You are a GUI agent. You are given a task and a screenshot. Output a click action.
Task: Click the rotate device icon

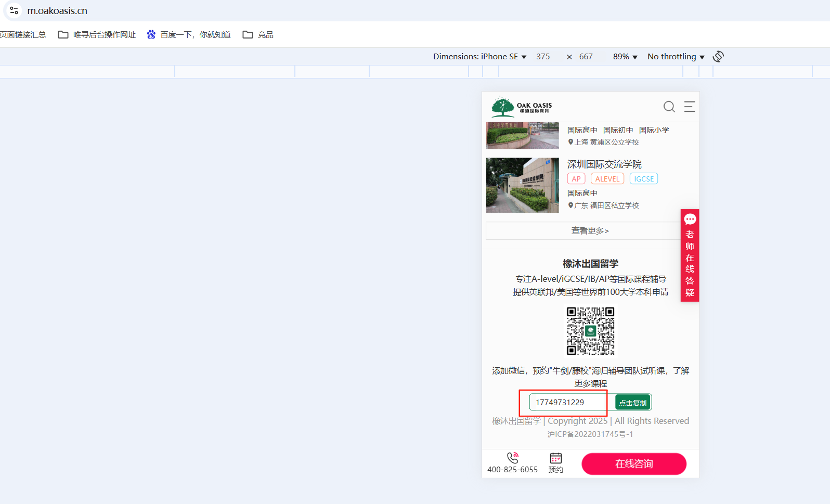click(x=718, y=57)
